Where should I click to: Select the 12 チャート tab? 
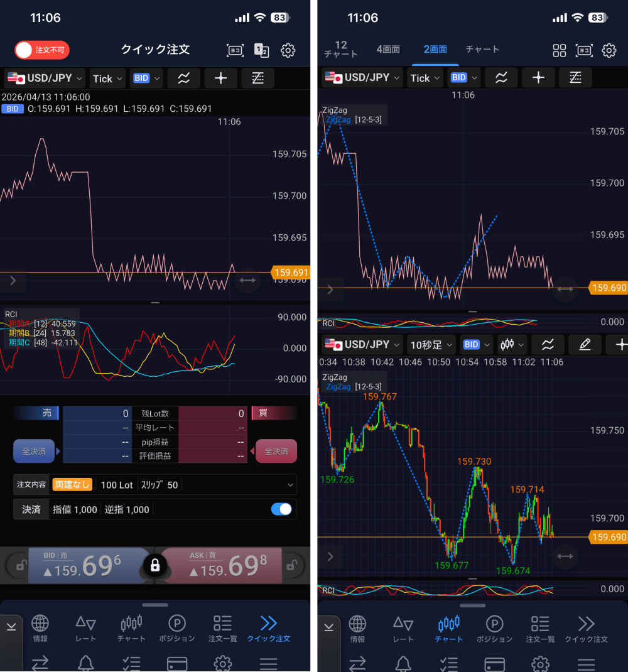(340, 50)
